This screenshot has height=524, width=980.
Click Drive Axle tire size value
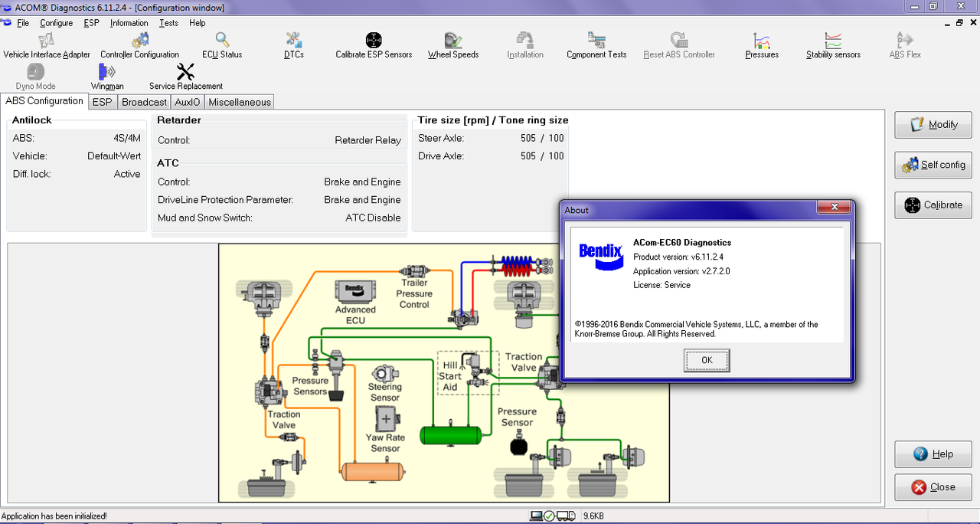point(542,156)
